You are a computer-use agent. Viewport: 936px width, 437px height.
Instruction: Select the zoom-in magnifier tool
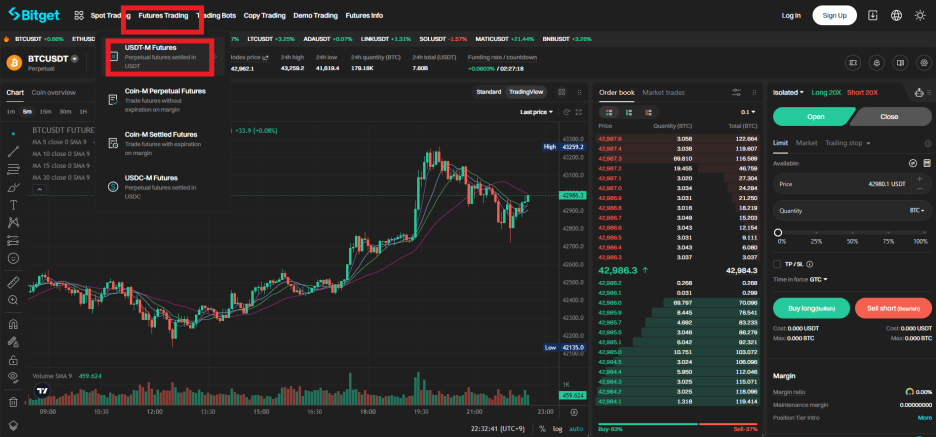pyautogui.click(x=13, y=300)
